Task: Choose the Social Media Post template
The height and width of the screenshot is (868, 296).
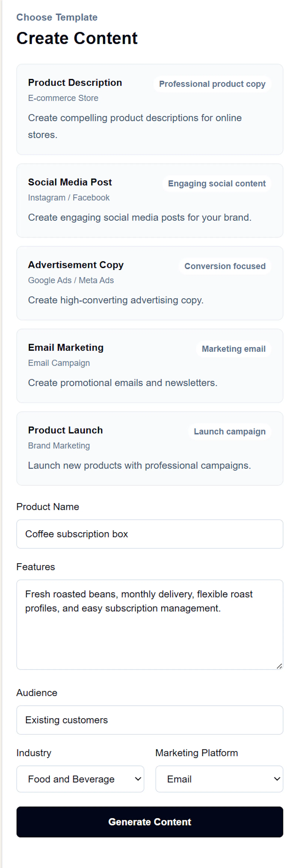Action: click(150, 200)
